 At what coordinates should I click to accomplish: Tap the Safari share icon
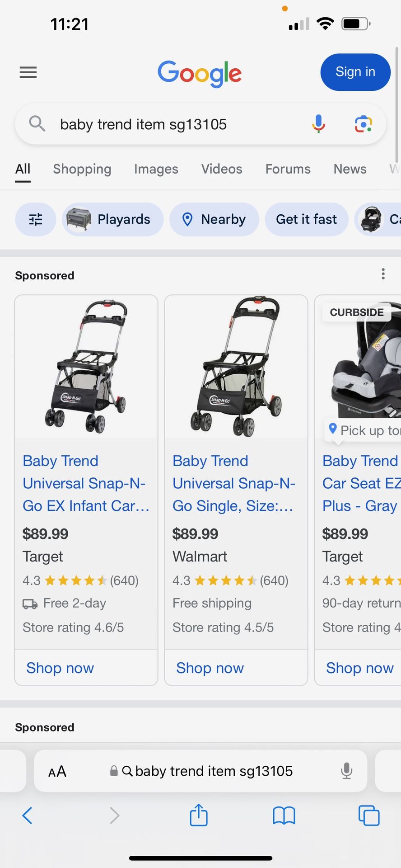coord(199,816)
